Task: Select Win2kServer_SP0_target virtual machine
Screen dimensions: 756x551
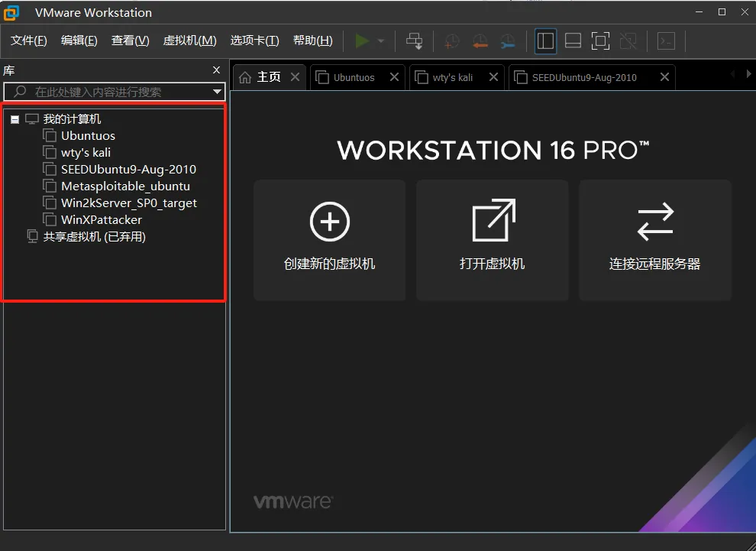Action: (x=129, y=203)
